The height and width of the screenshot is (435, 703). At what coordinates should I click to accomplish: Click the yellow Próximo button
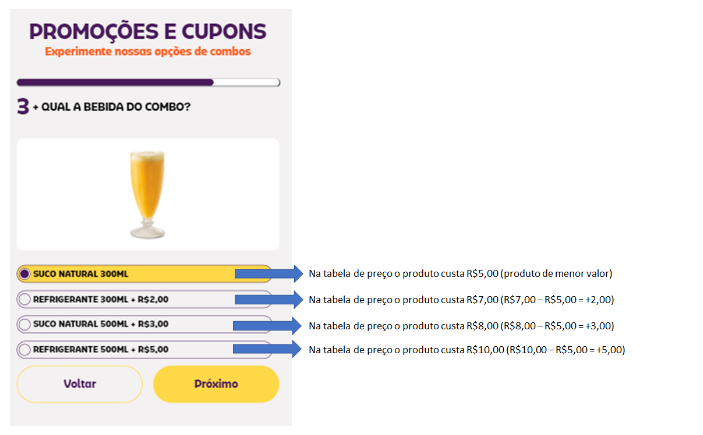click(x=215, y=384)
